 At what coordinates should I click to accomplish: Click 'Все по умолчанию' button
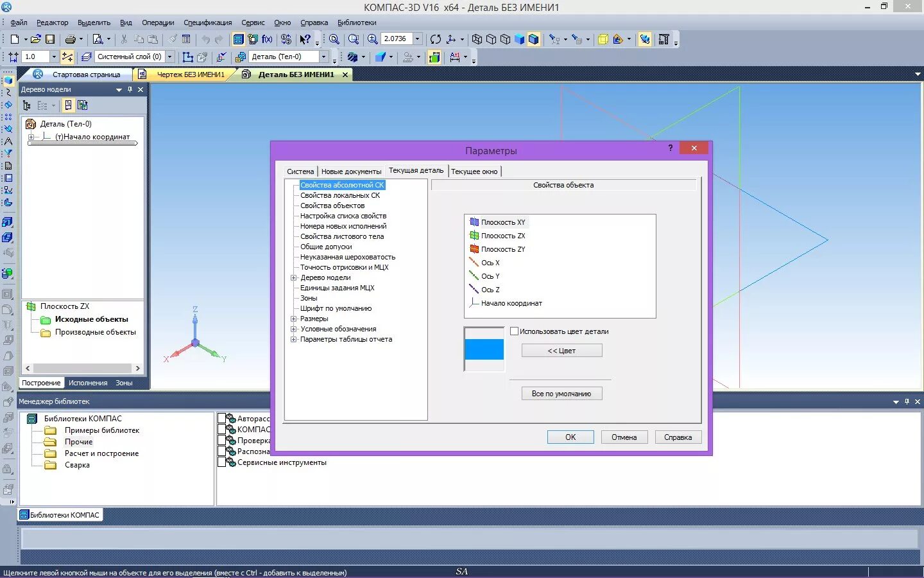[561, 394]
